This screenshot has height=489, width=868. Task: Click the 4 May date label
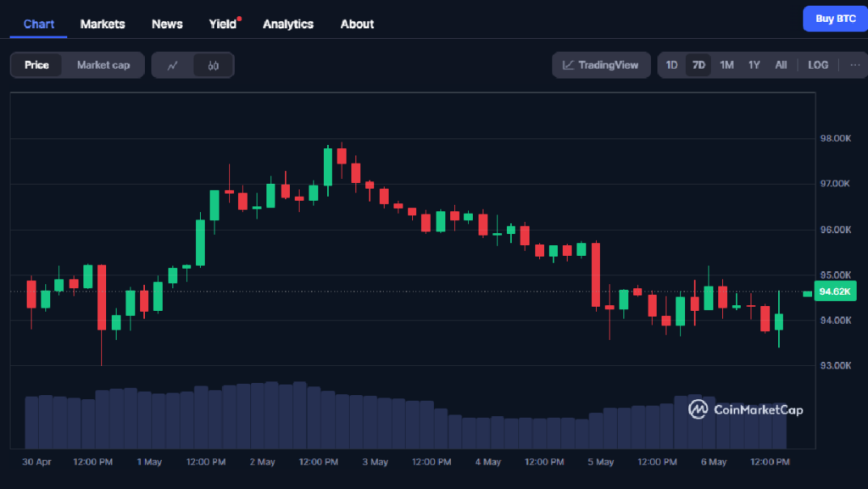pos(487,462)
